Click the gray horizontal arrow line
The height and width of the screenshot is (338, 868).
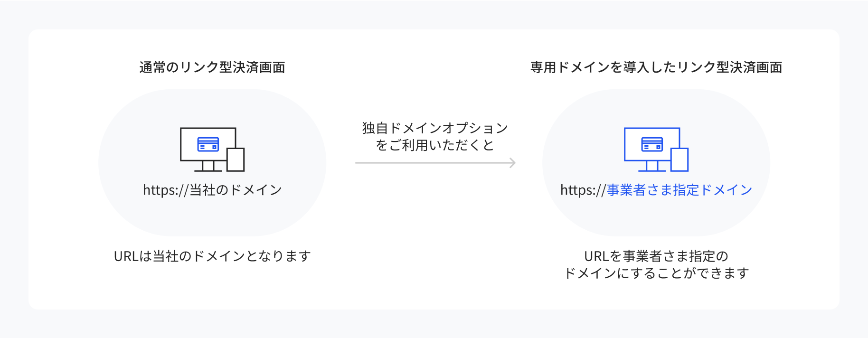(x=435, y=163)
